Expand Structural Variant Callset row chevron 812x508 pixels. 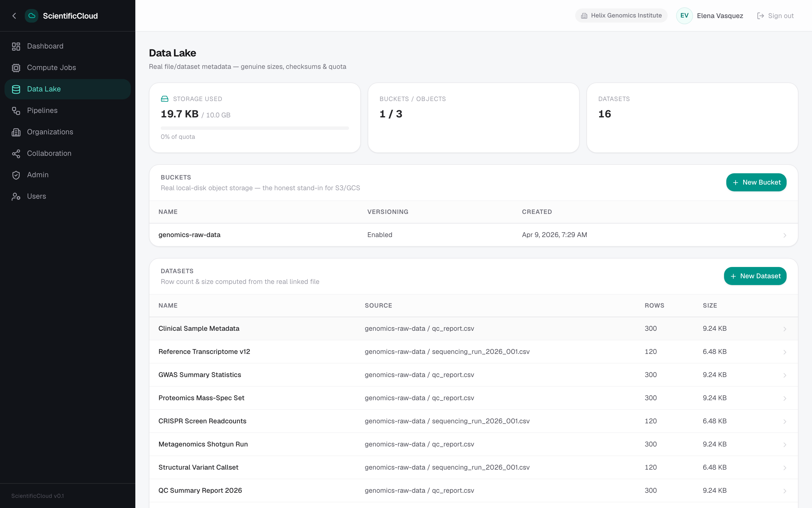tap(784, 468)
